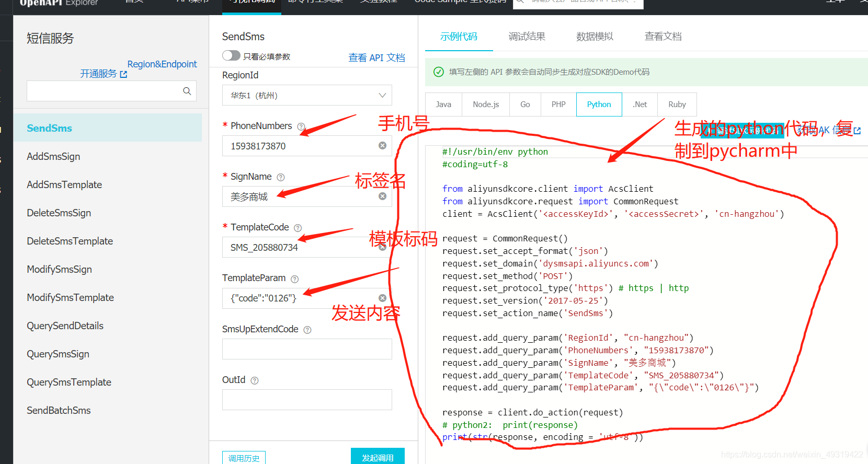Click the TemplateCode input SMS_205880734
Screen dimensions: 868x464
click(307, 247)
